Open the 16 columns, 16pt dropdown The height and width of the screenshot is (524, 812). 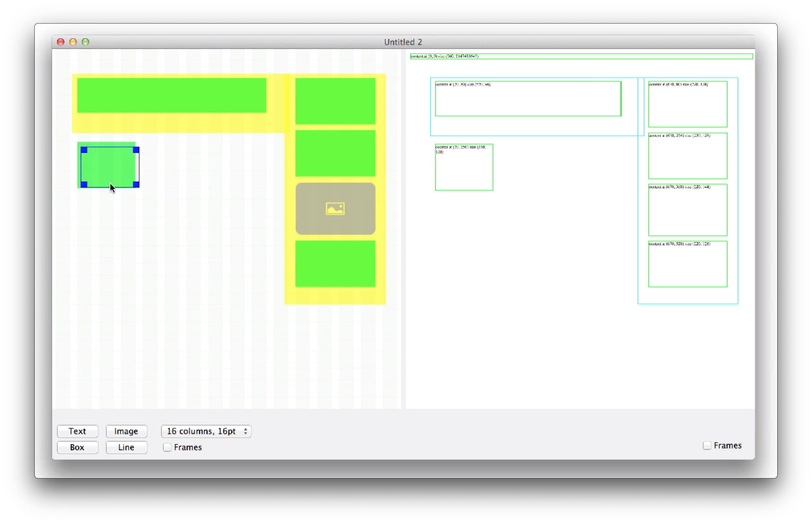[x=206, y=431]
